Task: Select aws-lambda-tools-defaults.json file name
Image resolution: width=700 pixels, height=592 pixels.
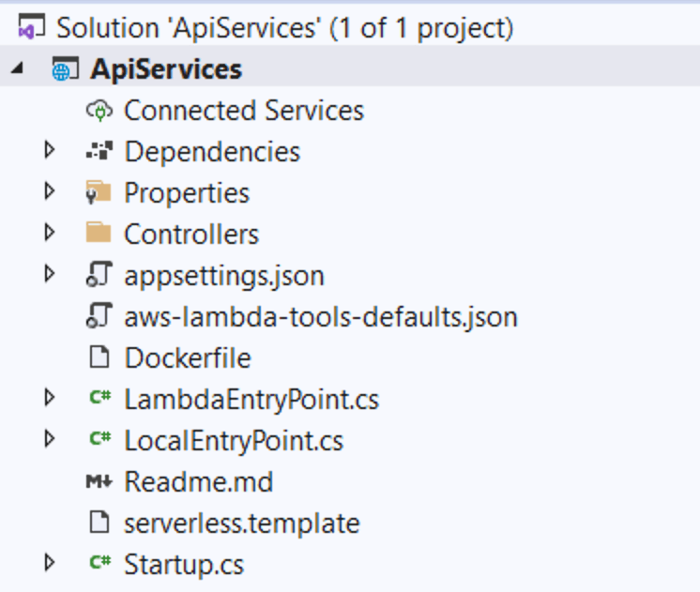Action: pos(321,317)
